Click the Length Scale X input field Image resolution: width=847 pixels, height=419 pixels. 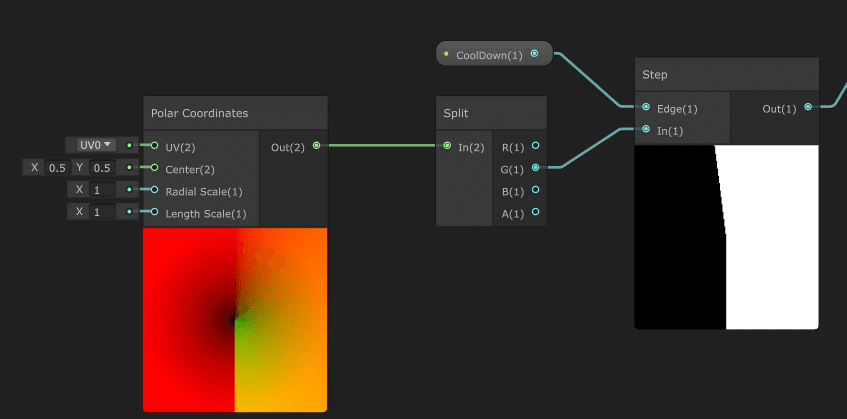point(103,212)
